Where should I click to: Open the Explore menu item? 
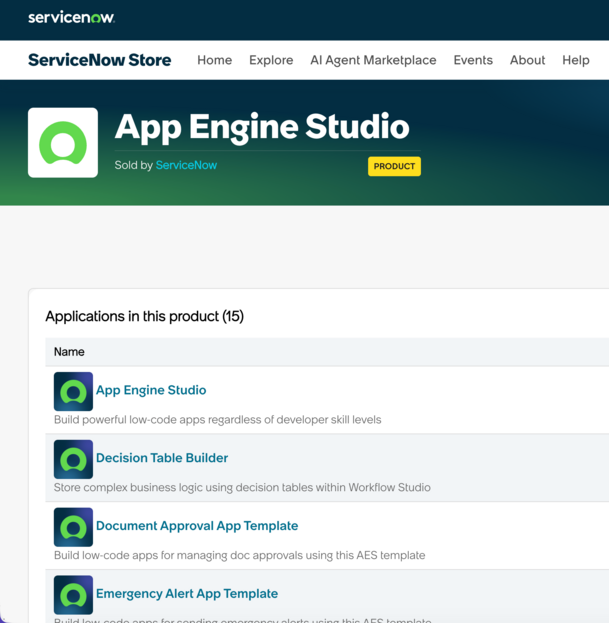click(x=271, y=60)
